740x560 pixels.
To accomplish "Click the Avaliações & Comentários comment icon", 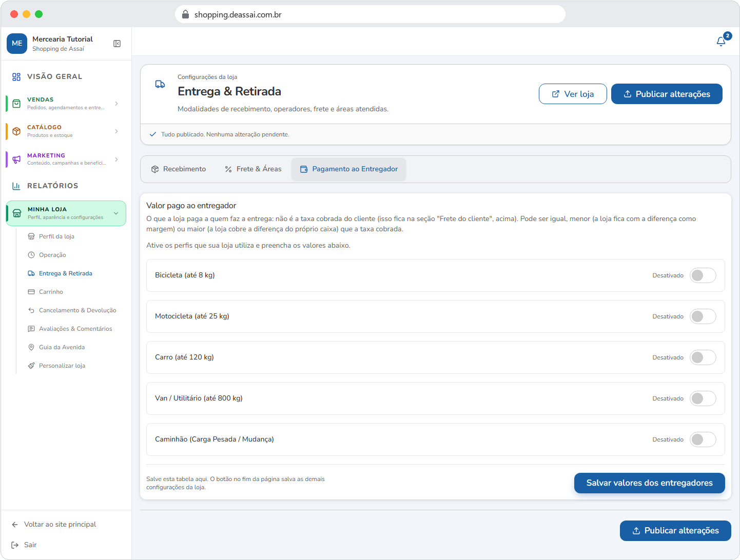I will tap(31, 329).
